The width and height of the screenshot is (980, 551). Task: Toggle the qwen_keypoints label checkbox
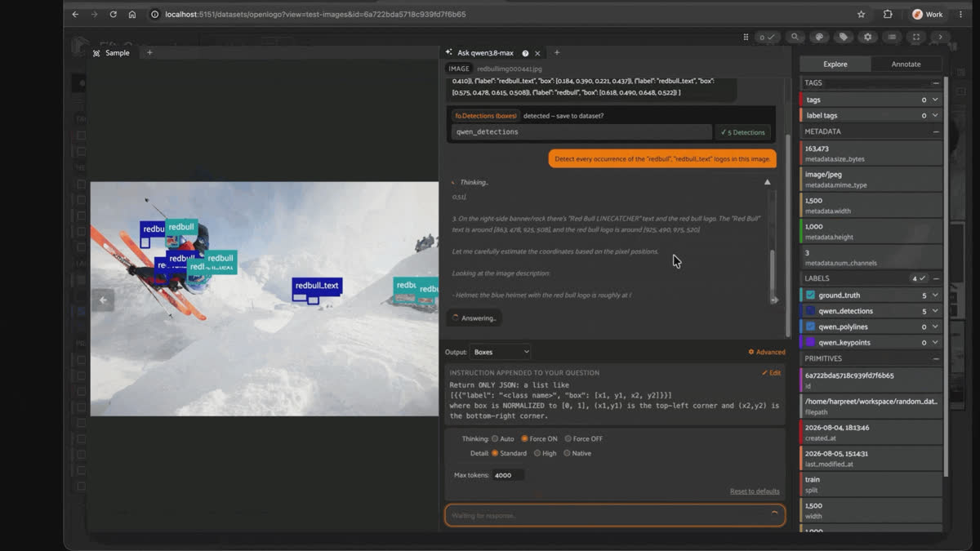click(810, 343)
